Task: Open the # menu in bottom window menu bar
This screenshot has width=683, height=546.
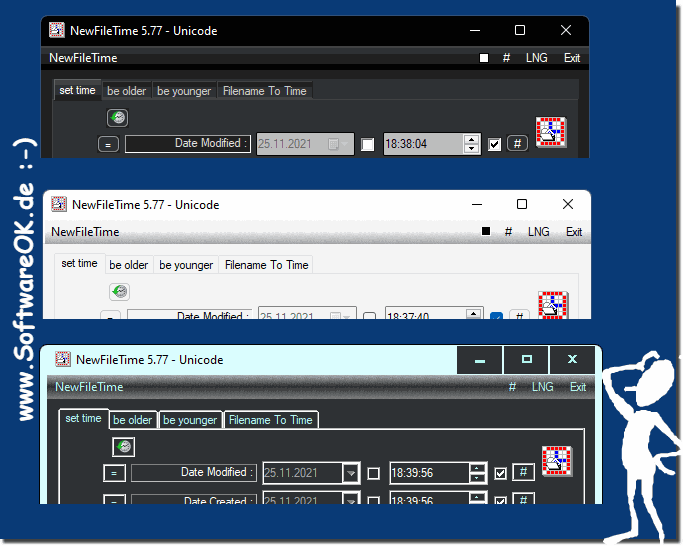Action: click(512, 387)
